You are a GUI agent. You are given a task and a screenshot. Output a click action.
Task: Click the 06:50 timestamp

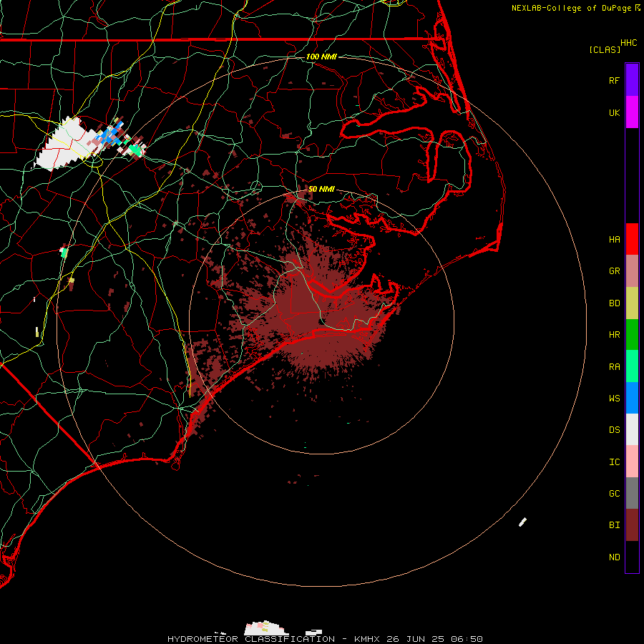coord(466,639)
